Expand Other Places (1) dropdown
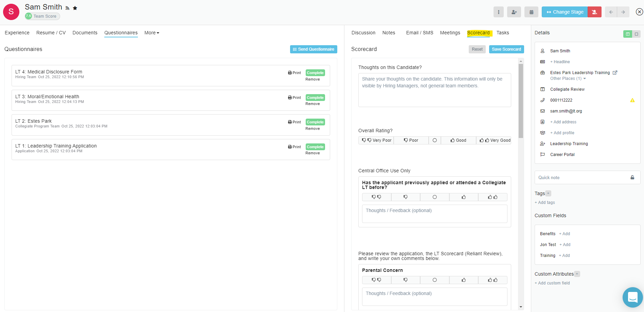The image size is (644, 312). coord(568,79)
